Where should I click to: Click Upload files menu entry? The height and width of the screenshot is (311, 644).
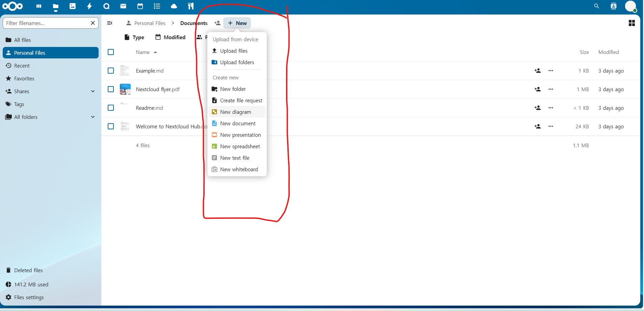pos(234,51)
